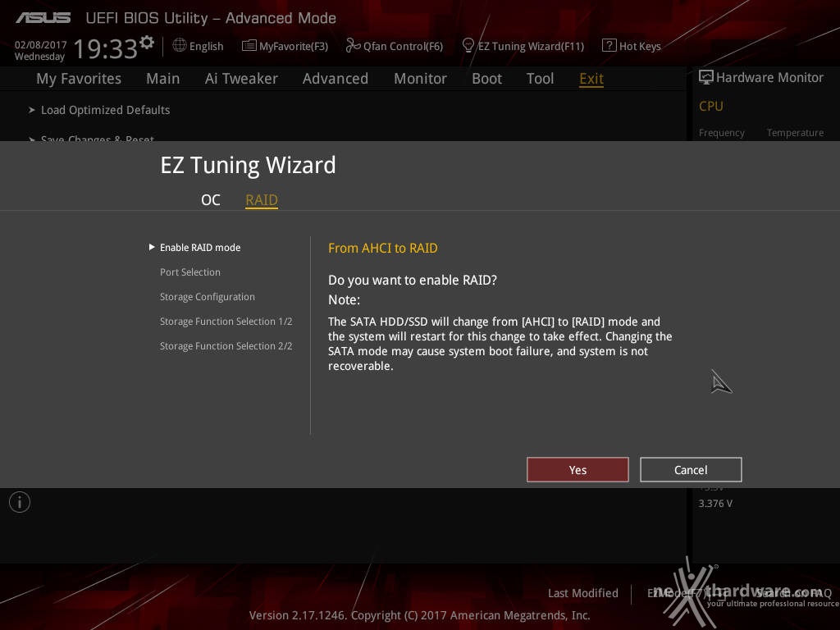840x630 pixels.
Task: Click the settings gear next to the clock
Action: coord(147,42)
